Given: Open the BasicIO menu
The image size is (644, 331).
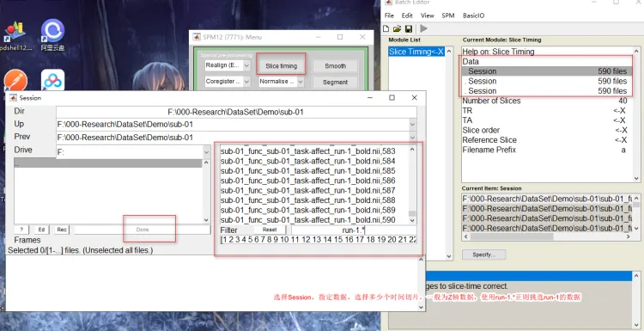Looking at the screenshot, I should point(473,15).
